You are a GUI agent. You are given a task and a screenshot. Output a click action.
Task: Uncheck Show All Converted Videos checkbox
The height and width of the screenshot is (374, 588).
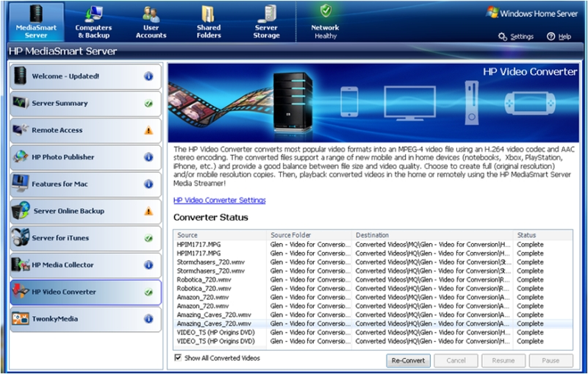(178, 358)
